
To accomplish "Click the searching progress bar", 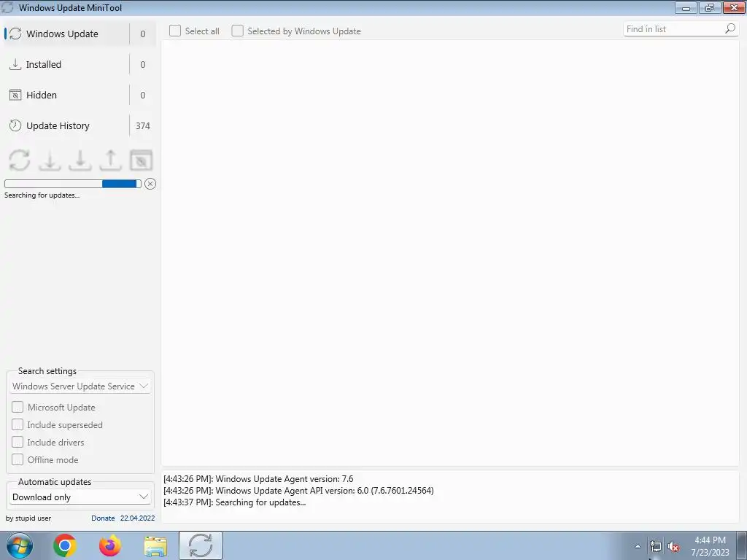I will coord(73,184).
